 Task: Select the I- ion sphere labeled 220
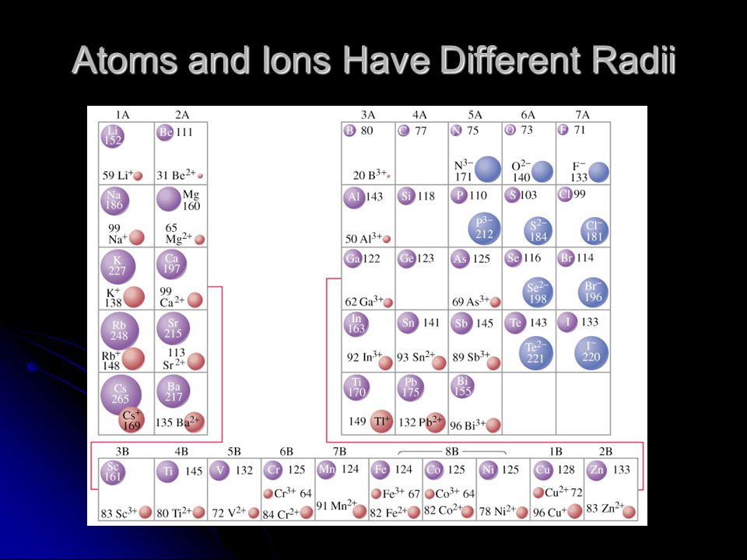(x=591, y=353)
